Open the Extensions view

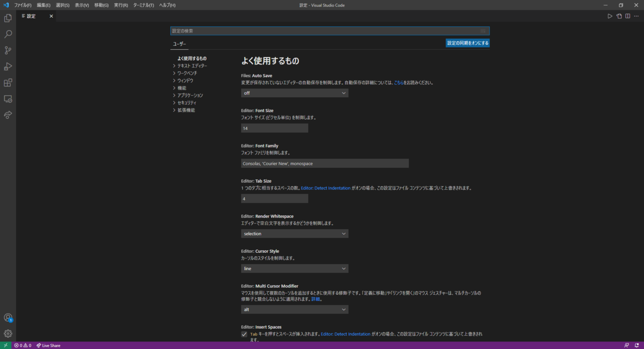[x=8, y=83]
